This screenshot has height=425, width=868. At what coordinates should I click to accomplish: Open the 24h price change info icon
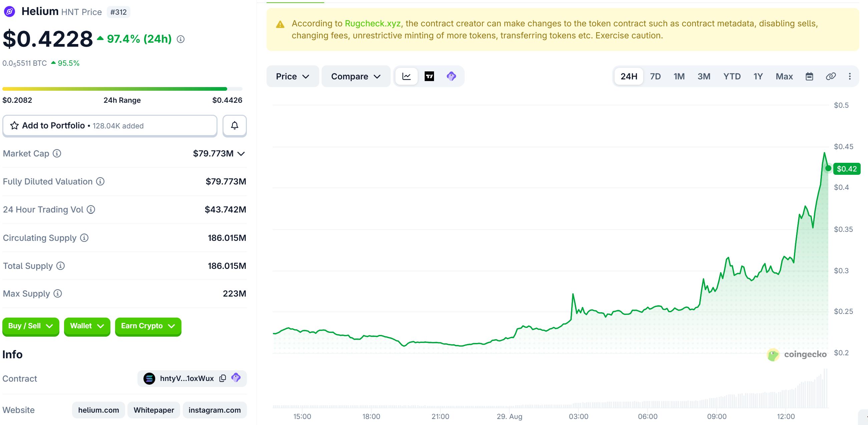pos(180,39)
